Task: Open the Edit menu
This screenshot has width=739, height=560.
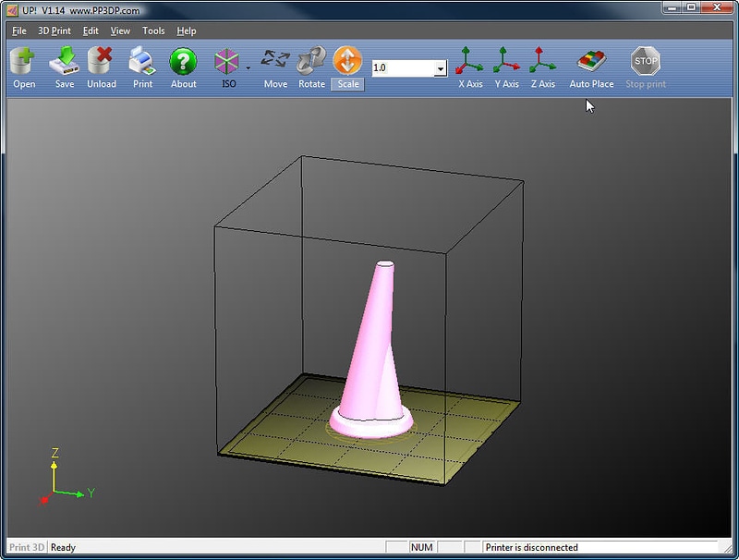Action: click(x=91, y=31)
